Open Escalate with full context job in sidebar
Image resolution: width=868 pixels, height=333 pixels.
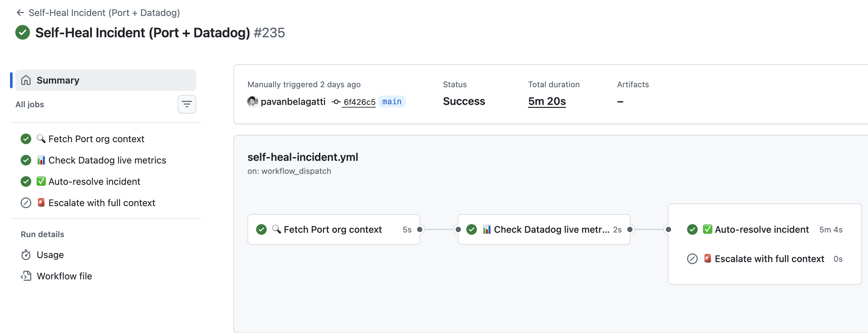click(105, 202)
